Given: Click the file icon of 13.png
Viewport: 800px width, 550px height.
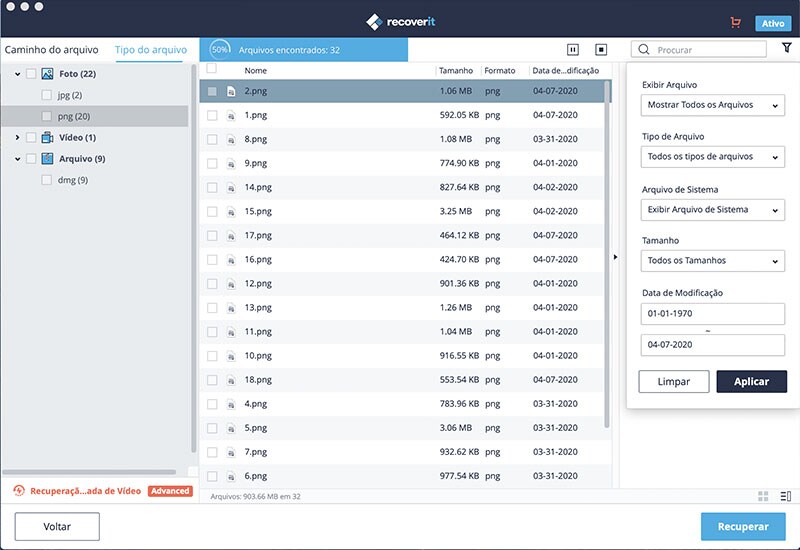Looking at the screenshot, I should [231, 308].
